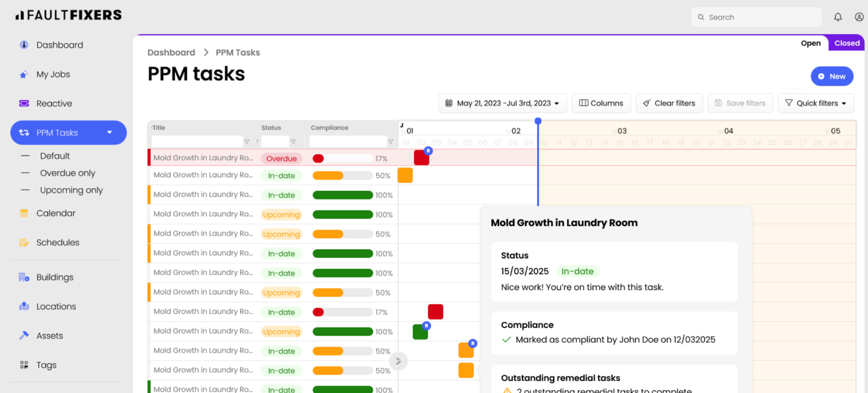Open the Quick filters dropdown
Image resolution: width=868 pixels, height=393 pixels.
816,103
